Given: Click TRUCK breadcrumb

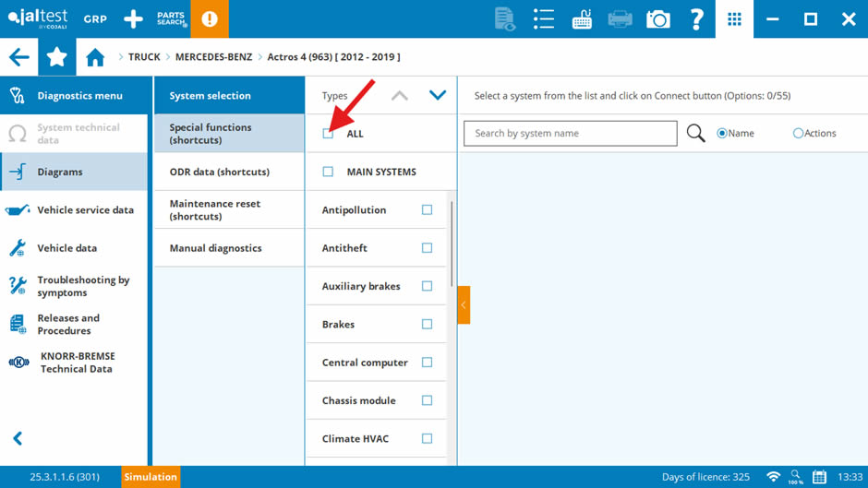Looking at the screenshot, I should (x=144, y=57).
